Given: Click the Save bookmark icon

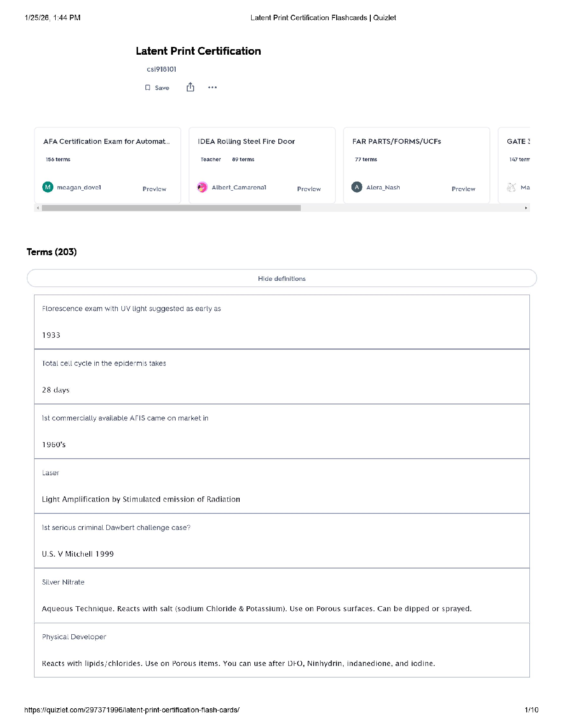Looking at the screenshot, I should tap(148, 88).
